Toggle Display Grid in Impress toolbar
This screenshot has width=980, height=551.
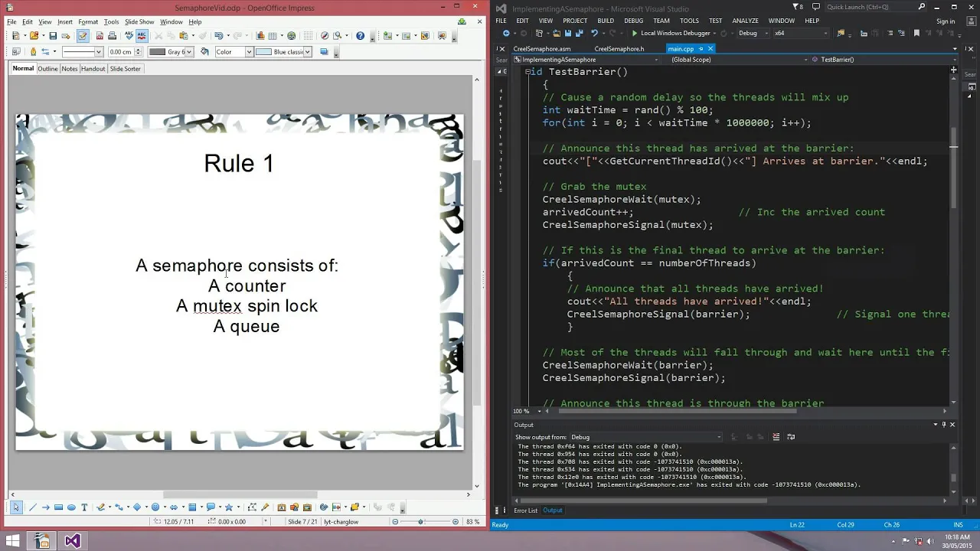[x=308, y=35]
